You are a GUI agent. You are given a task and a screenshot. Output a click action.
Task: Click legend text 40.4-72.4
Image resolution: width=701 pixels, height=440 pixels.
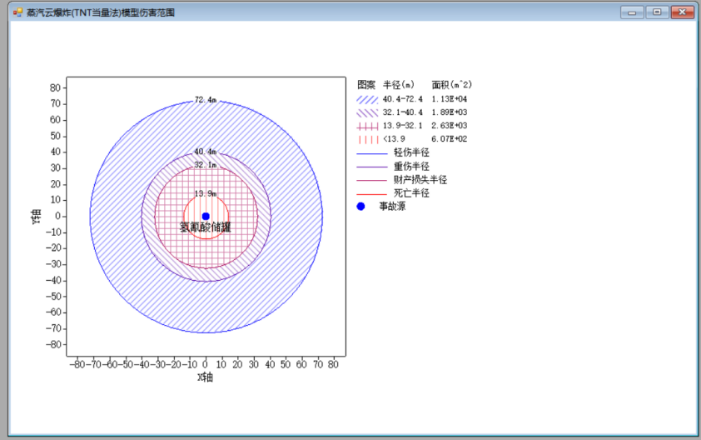(x=402, y=99)
